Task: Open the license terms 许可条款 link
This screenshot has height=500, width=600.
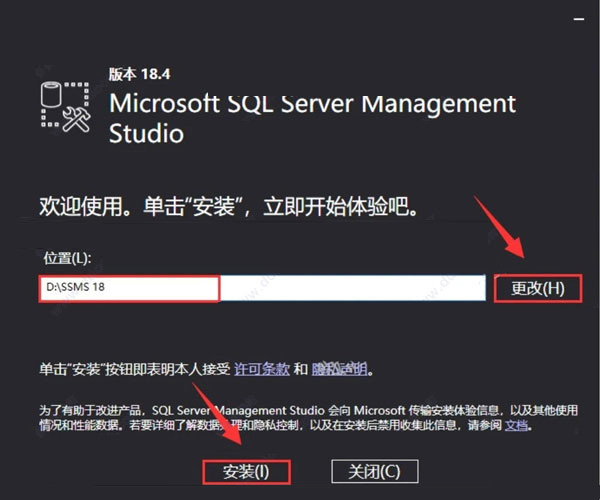Action: (x=262, y=369)
